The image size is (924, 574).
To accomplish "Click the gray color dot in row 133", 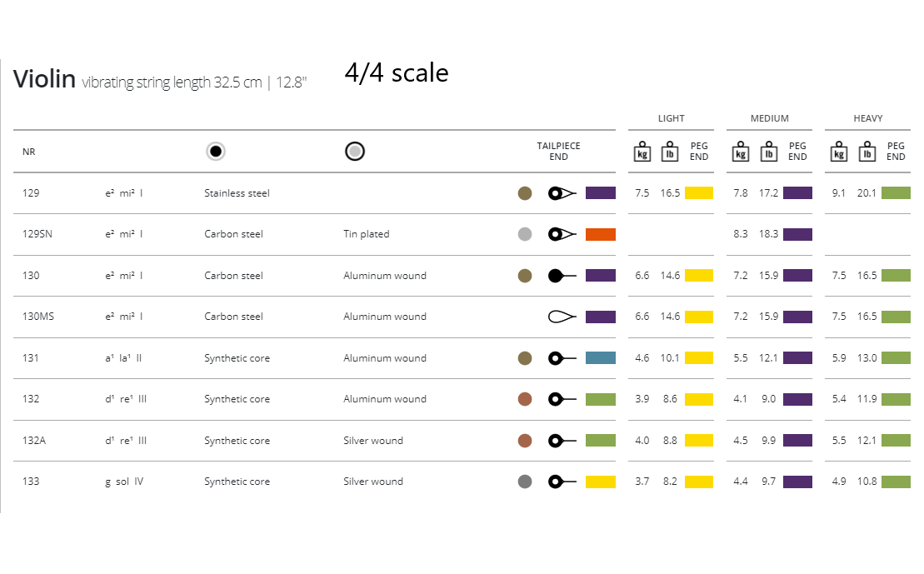I will point(525,482).
